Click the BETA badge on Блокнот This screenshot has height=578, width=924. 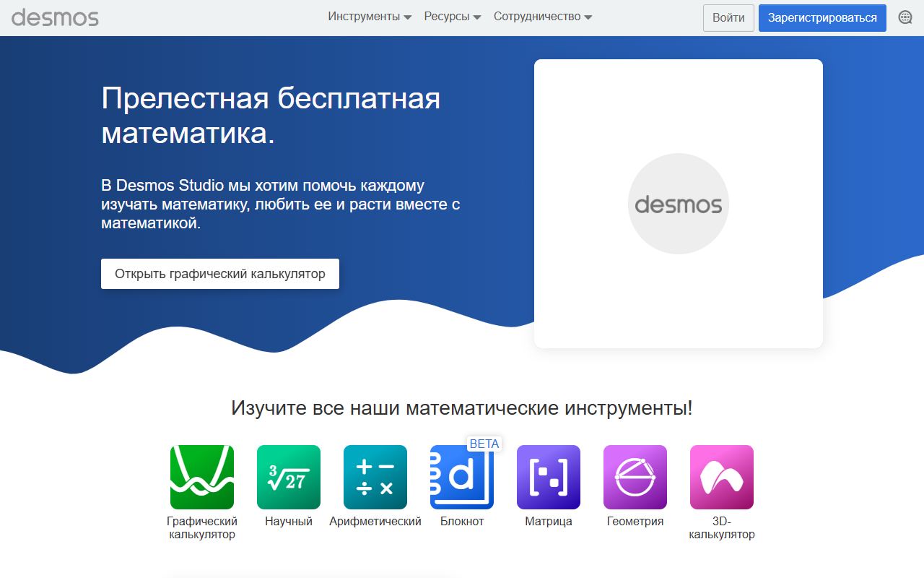(484, 444)
